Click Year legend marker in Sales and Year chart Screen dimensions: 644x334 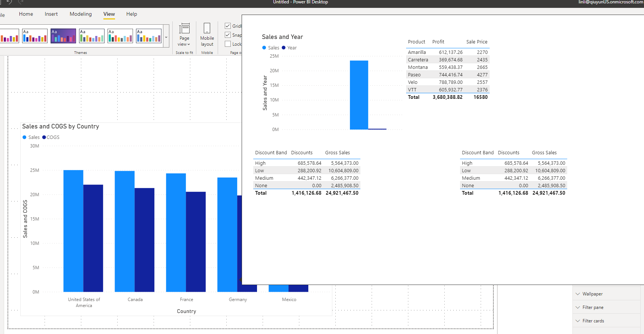point(284,48)
